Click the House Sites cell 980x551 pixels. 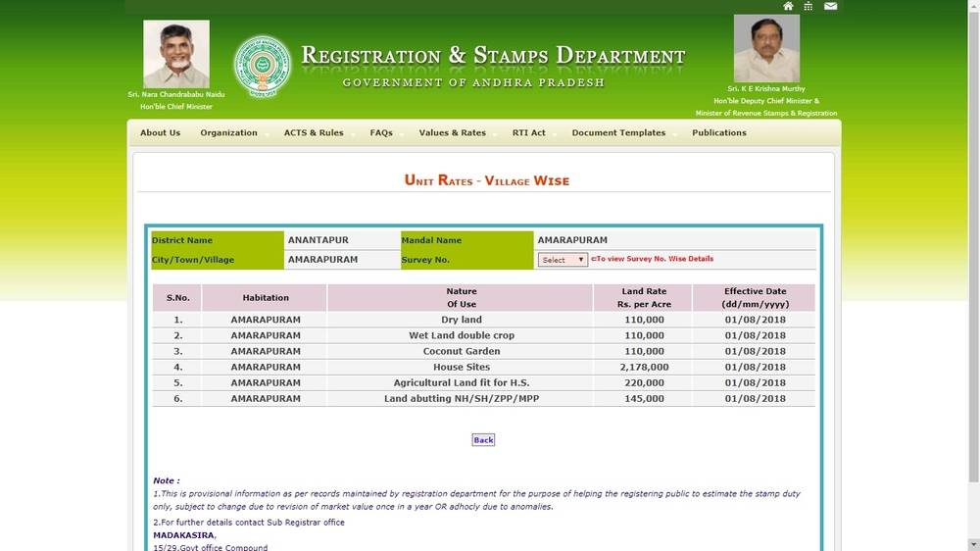462,367
